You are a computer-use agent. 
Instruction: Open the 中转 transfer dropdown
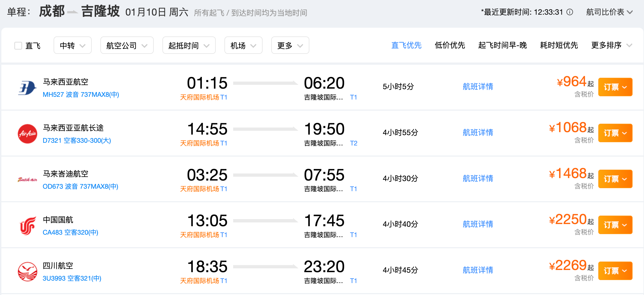click(x=72, y=45)
